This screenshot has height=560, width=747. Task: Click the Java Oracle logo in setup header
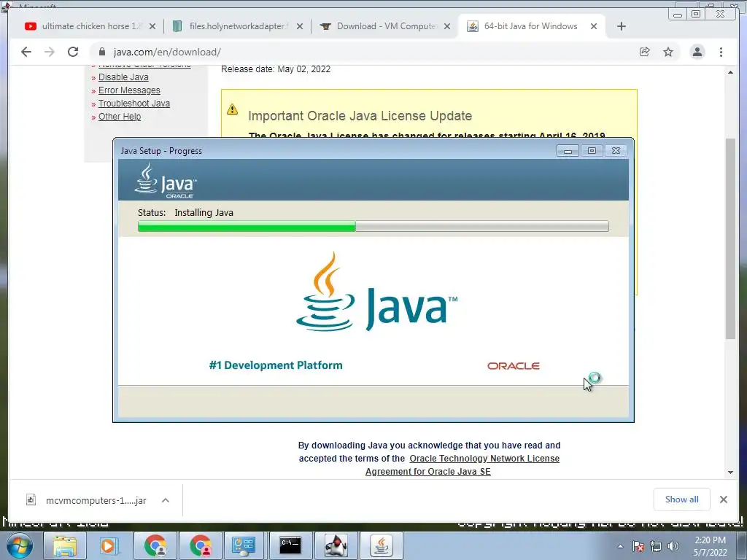(166, 181)
